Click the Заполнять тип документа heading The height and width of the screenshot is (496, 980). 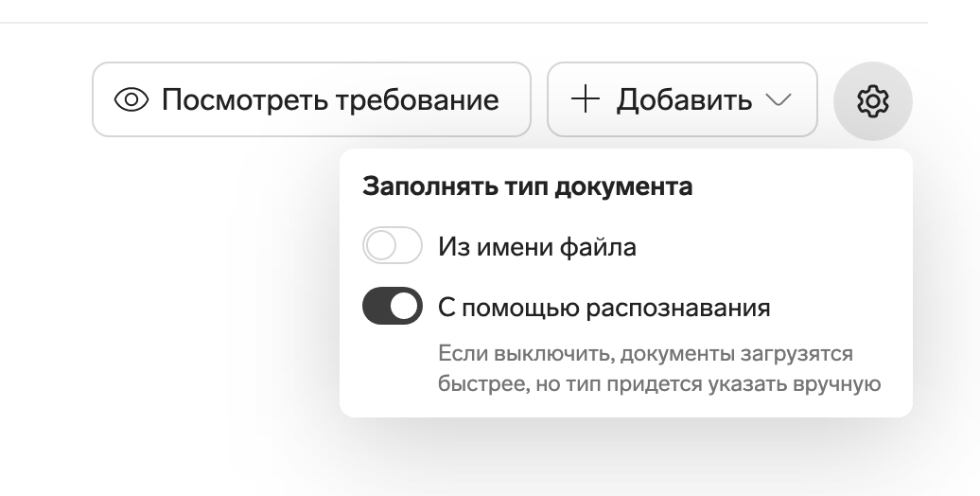pos(527,186)
